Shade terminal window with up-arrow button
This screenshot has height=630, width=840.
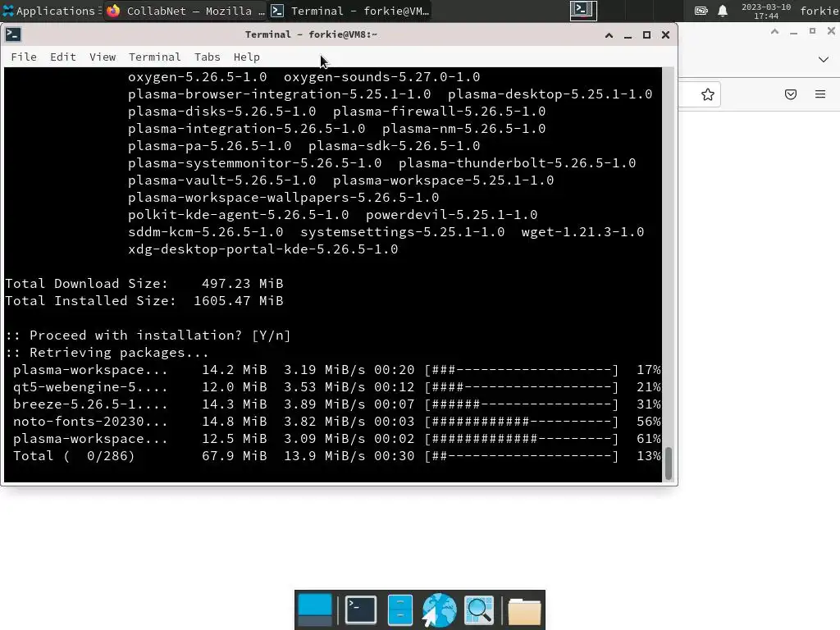(x=609, y=34)
